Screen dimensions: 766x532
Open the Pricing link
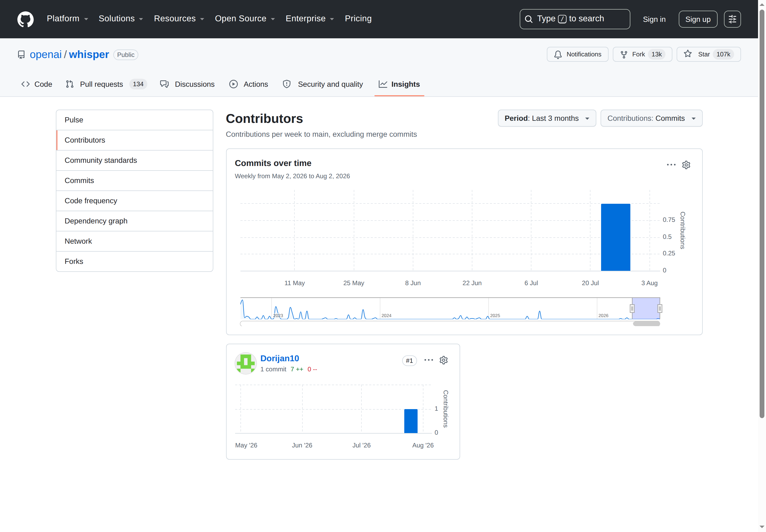click(x=358, y=19)
